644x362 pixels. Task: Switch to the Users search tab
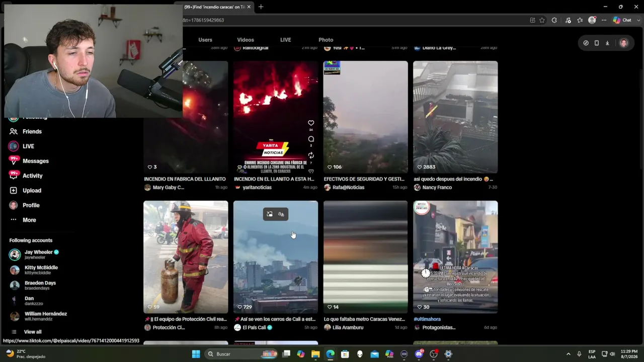[205, 40]
